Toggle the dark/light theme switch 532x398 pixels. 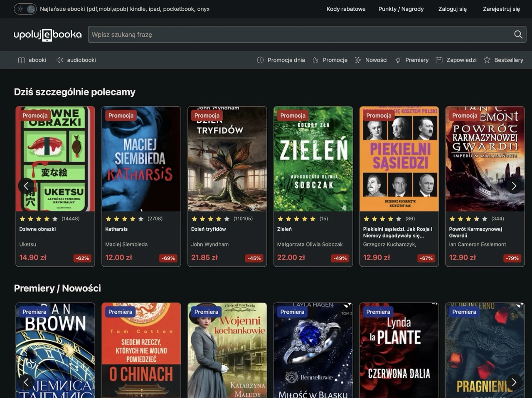point(25,9)
